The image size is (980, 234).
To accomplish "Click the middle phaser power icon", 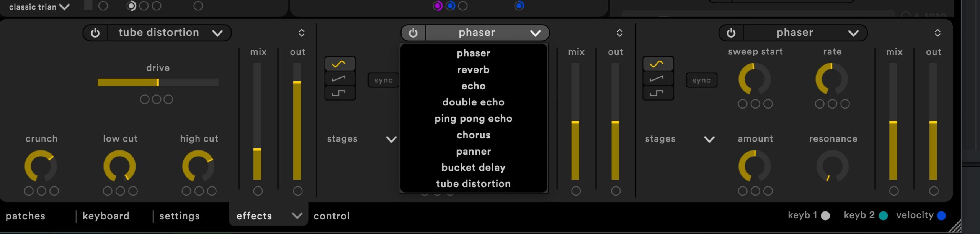I will [x=413, y=33].
